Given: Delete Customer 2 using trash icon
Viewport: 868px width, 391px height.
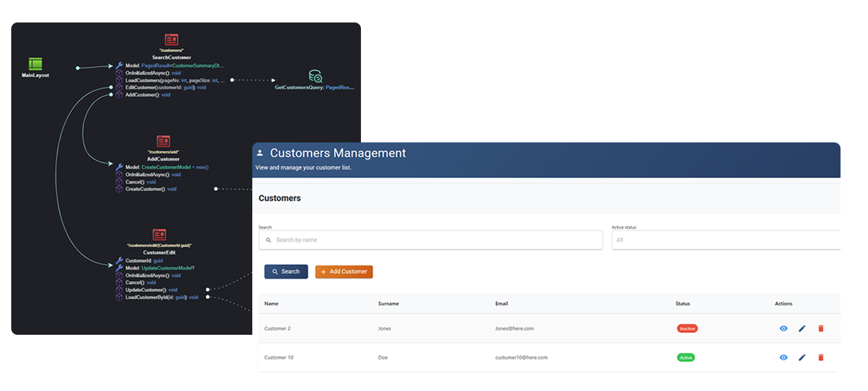Looking at the screenshot, I should point(821,329).
